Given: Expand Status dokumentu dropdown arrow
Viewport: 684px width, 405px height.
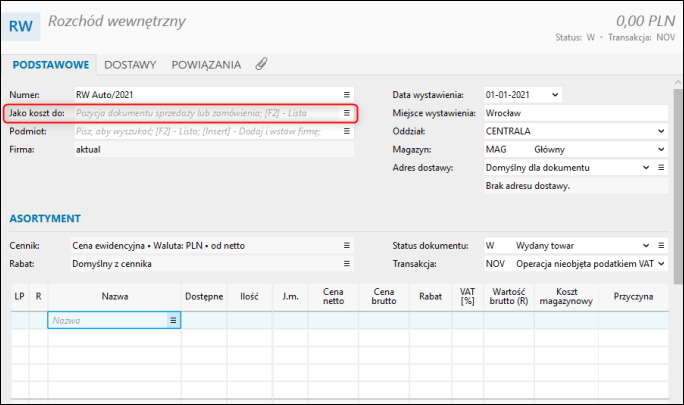Looking at the screenshot, I should pos(646,246).
